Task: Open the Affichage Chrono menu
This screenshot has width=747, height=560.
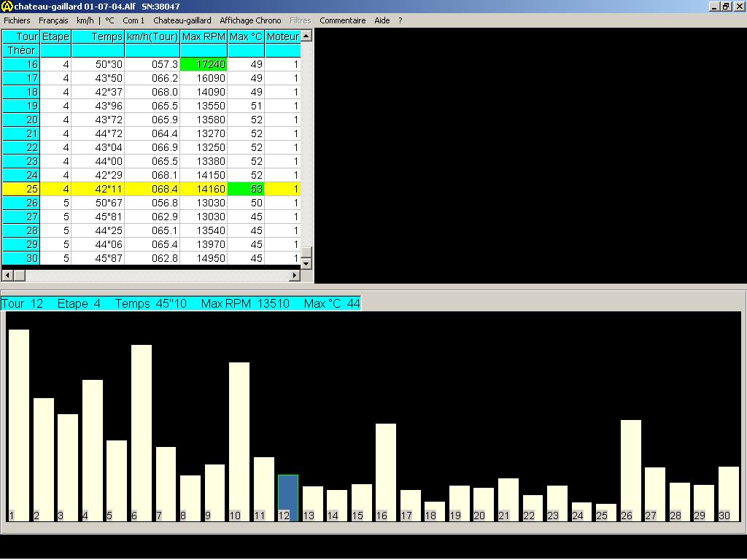Action: coord(250,20)
